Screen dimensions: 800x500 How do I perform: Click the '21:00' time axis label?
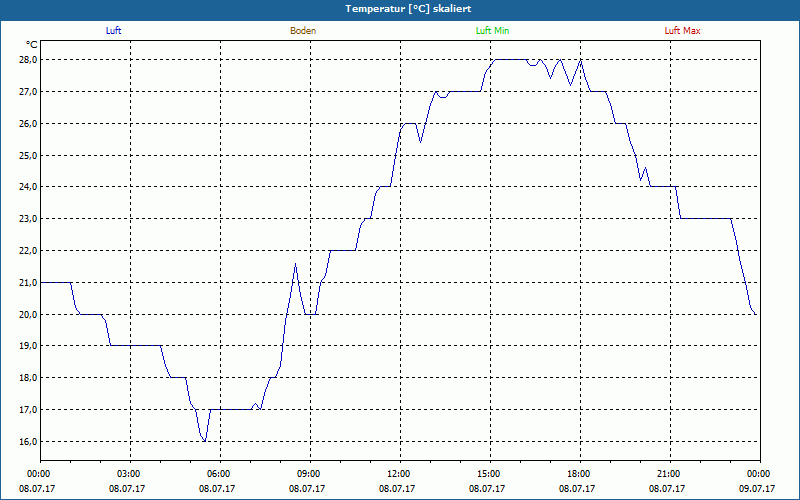(x=670, y=474)
